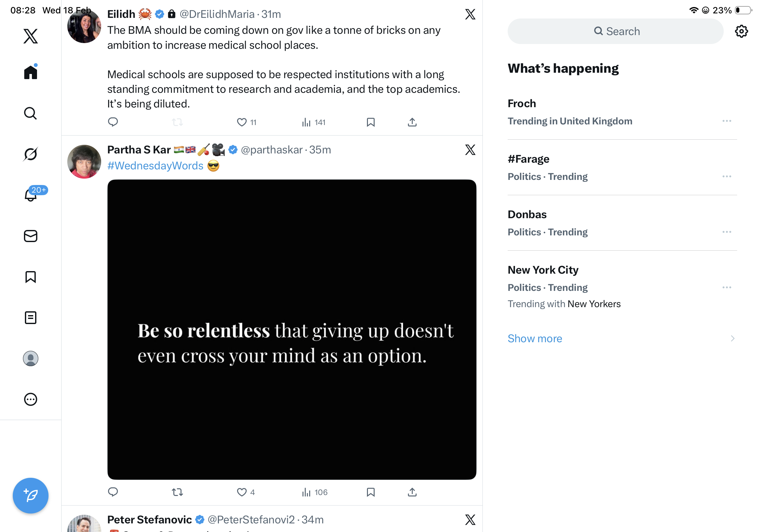Expand the sidebar More circle menu
This screenshot has height=532, width=762.
point(31,399)
